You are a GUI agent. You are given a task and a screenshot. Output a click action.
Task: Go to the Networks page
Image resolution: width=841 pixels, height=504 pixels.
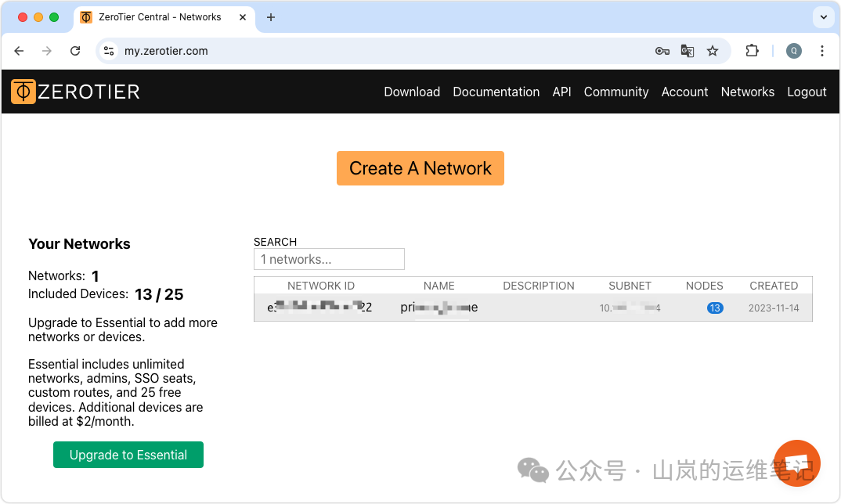pyautogui.click(x=748, y=92)
